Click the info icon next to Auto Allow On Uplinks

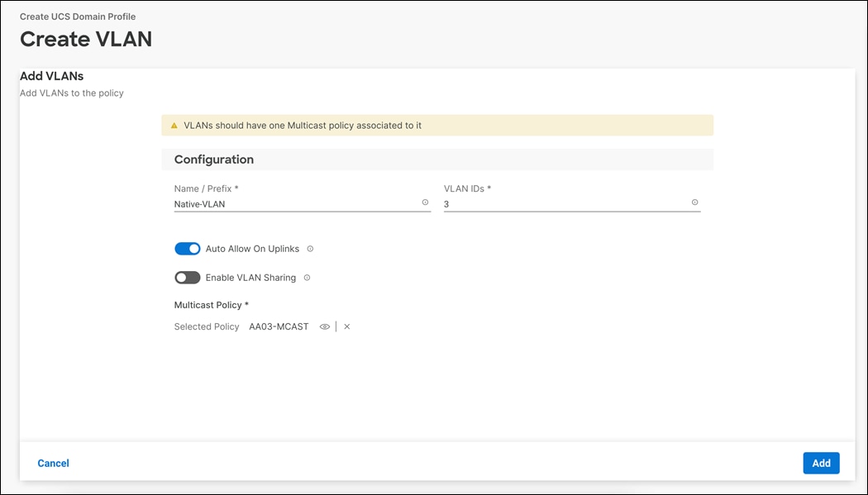[310, 248]
